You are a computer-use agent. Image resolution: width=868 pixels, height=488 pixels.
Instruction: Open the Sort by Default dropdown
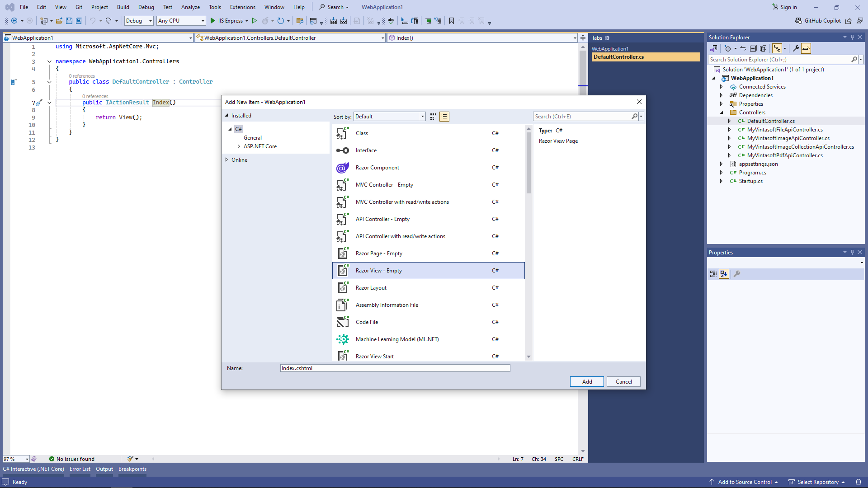[390, 117]
